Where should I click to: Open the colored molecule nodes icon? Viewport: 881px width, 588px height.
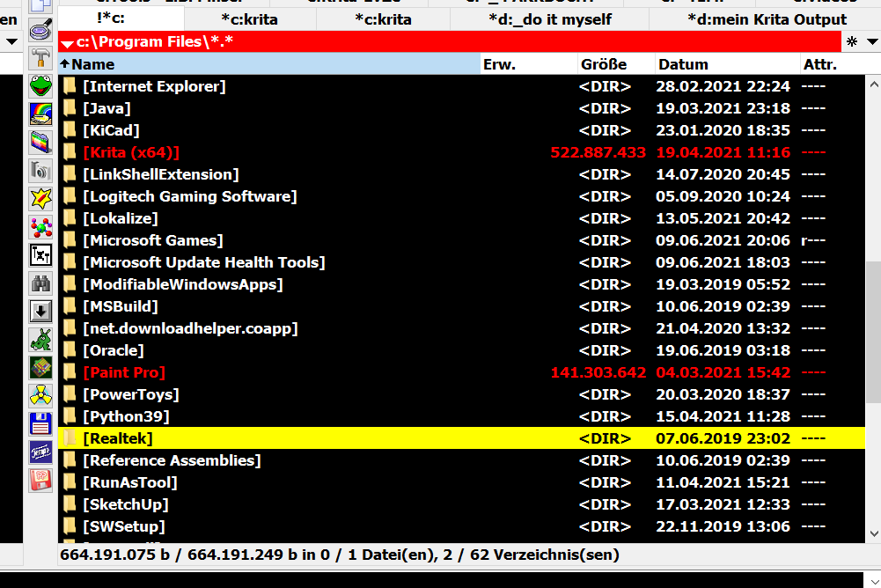[40, 226]
